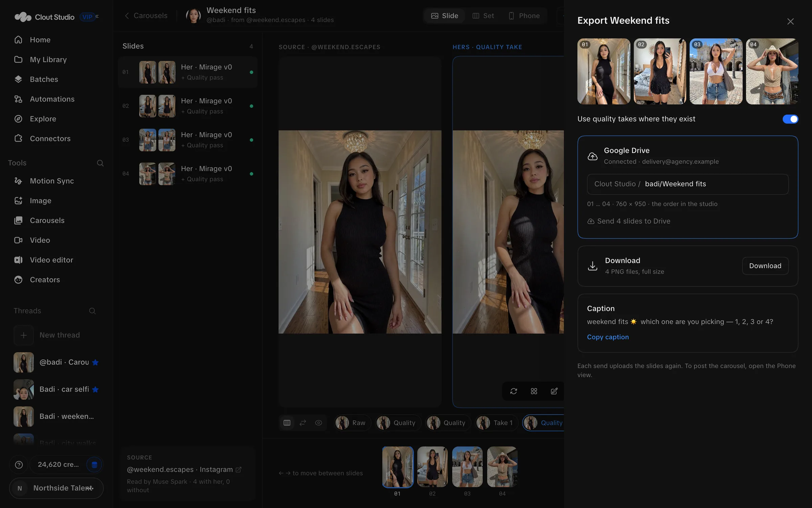Image resolution: width=812 pixels, height=508 pixels.
Task: Select slide 01 in Slides list
Action: (x=187, y=72)
